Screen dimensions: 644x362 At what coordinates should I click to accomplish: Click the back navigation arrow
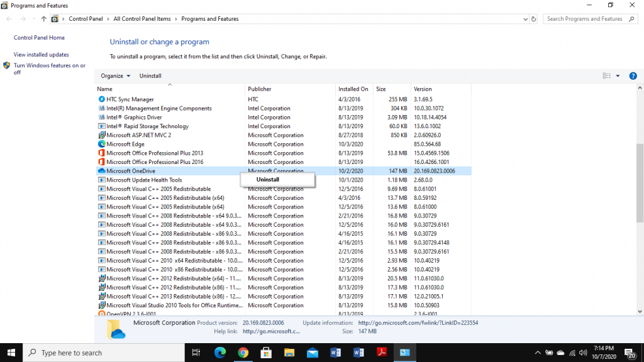point(9,18)
